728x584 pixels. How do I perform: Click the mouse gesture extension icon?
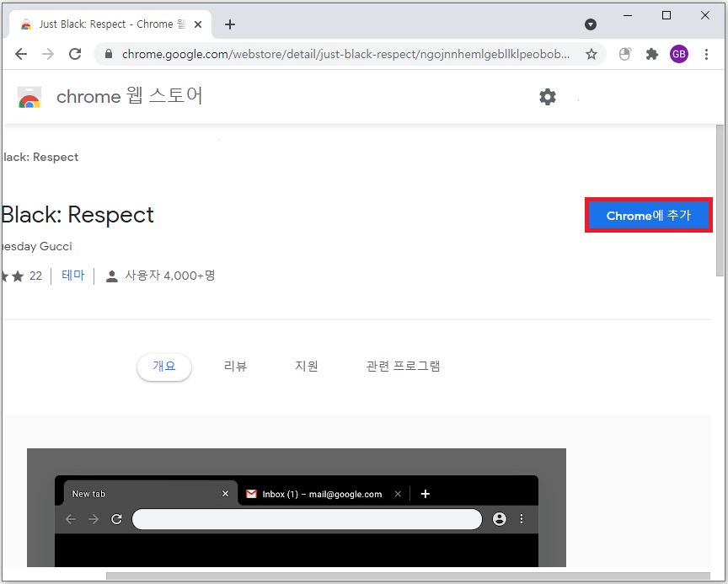tap(625, 54)
